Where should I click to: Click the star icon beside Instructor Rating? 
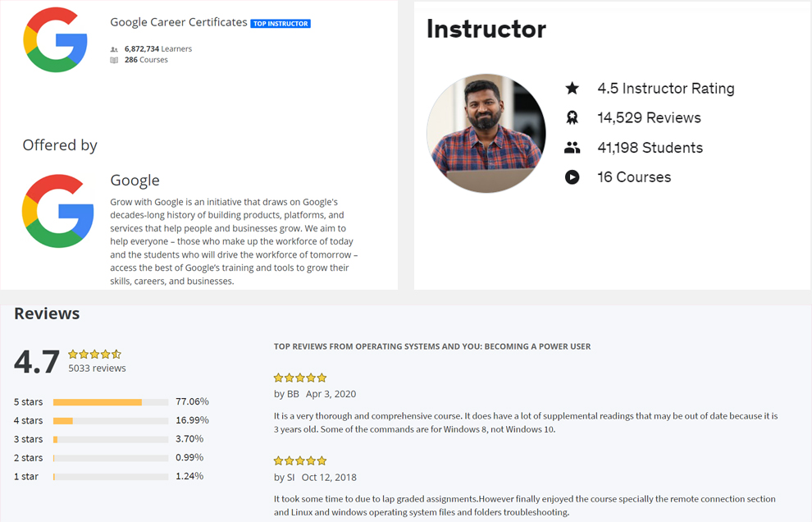coord(573,88)
